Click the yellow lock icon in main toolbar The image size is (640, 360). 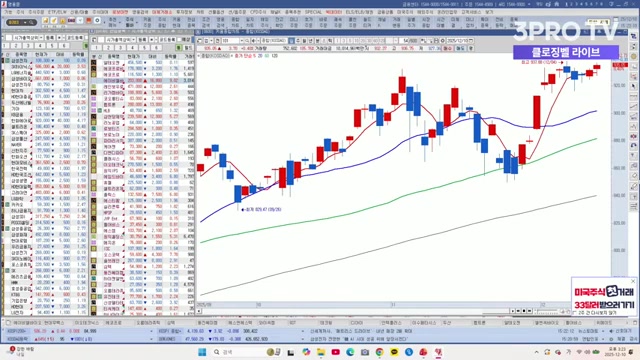pos(62,20)
